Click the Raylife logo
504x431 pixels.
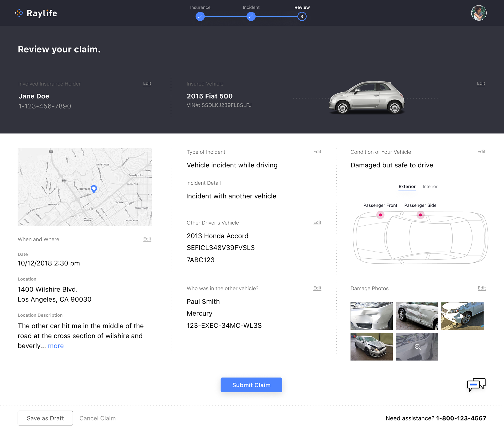(x=36, y=13)
